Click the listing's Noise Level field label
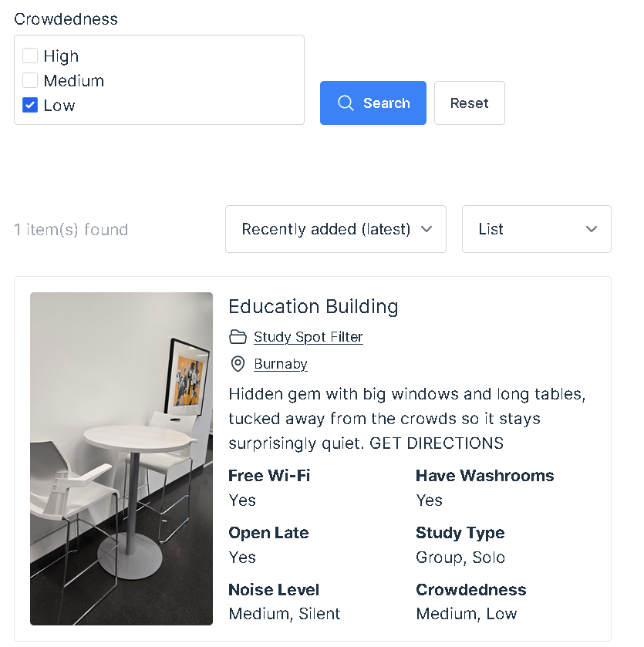Screen dimensions: 644x647 pos(273,590)
